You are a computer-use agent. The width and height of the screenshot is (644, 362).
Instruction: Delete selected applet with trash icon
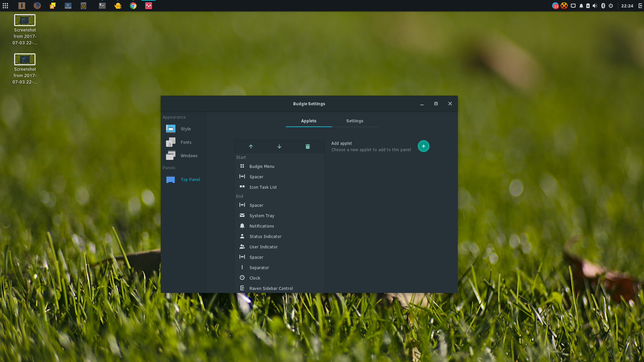coord(308,146)
